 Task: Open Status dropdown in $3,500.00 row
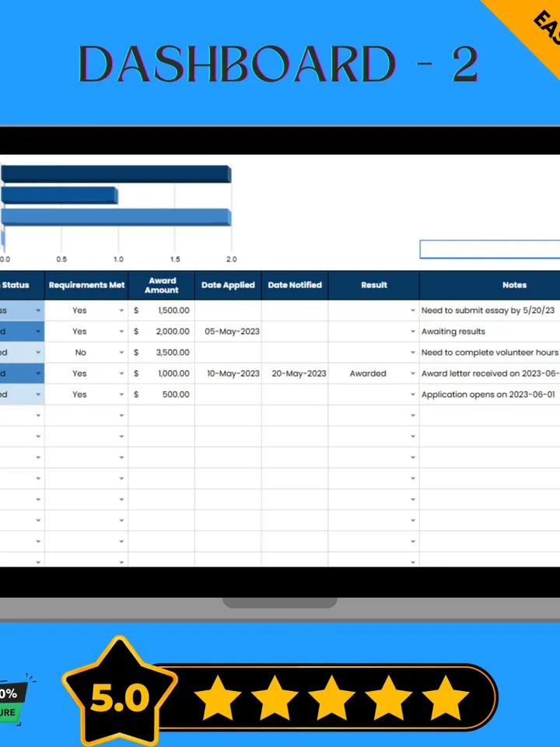click(38, 352)
